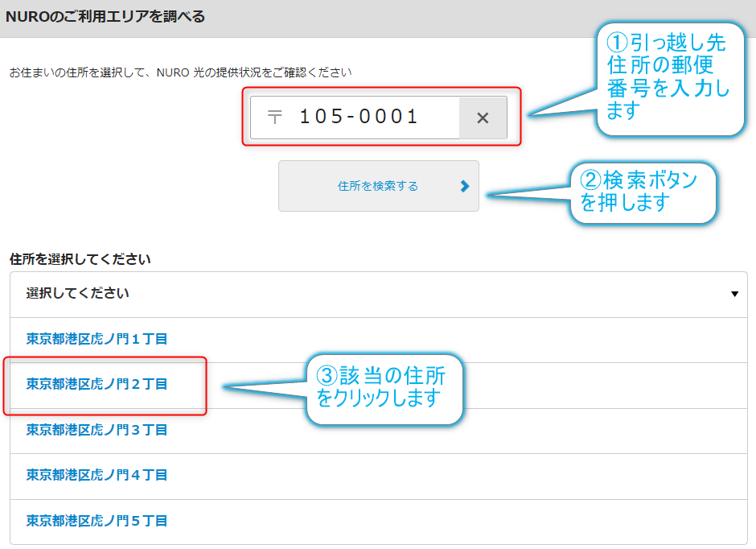The image size is (756, 549).
Task: Click the 住所を選択してください label
Action: coord(80,259)
